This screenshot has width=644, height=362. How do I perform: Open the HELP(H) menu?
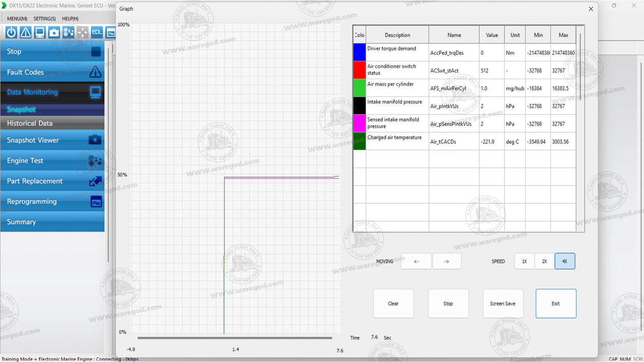[x=70, y=19]
